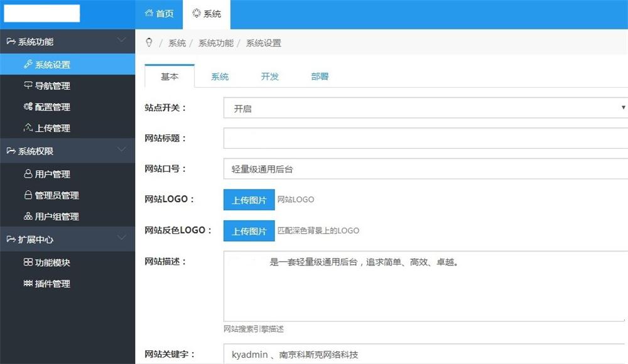The width and height of the screenshot is (628, 364).
Task: Collapse the 系统功能 section chevron
Action: tap(121, 40)
